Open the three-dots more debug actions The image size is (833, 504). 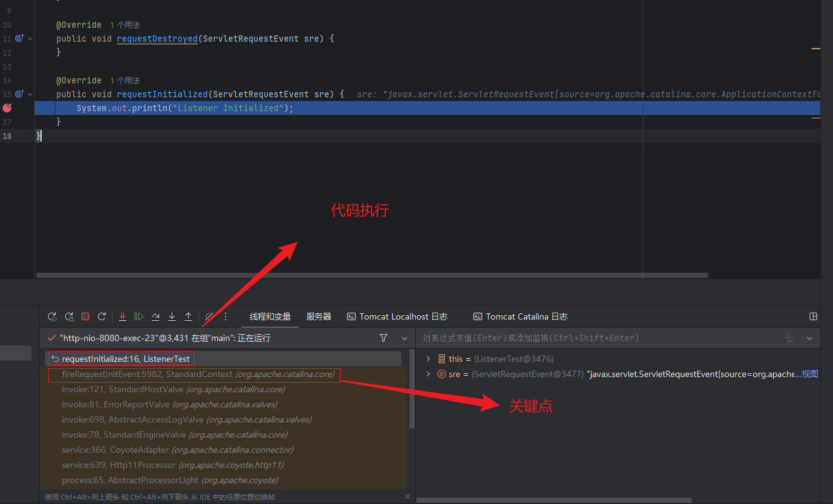pyautogui.click(x=226, y=316)
